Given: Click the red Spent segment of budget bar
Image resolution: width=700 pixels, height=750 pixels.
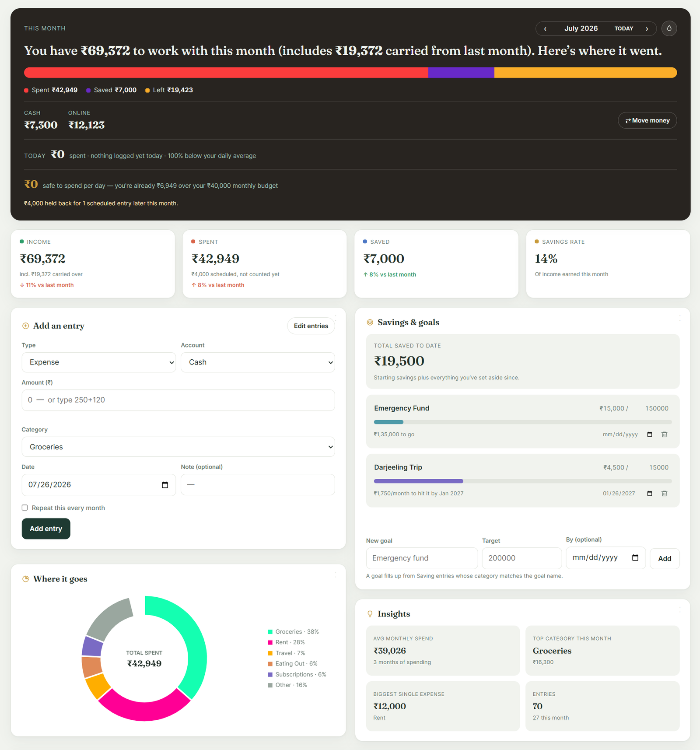Looking at the screenshot, I should pos(226,73).
